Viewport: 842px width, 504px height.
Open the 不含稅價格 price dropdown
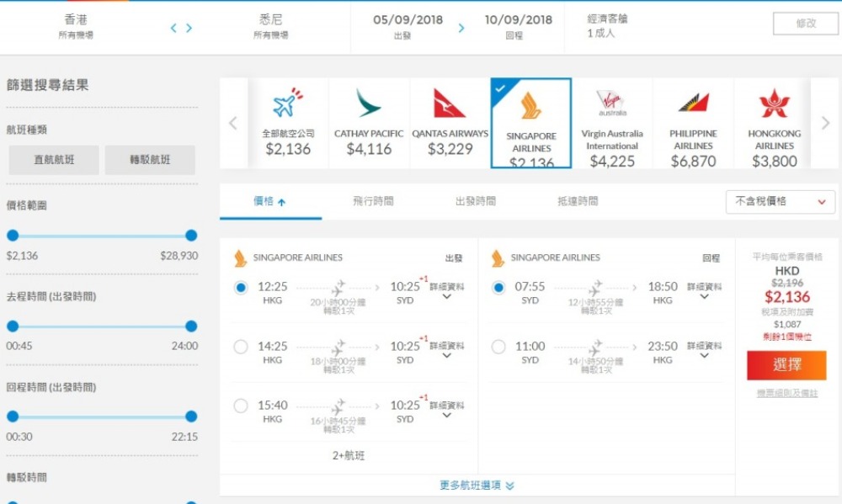pyautogui.click(x=780, y=202)
